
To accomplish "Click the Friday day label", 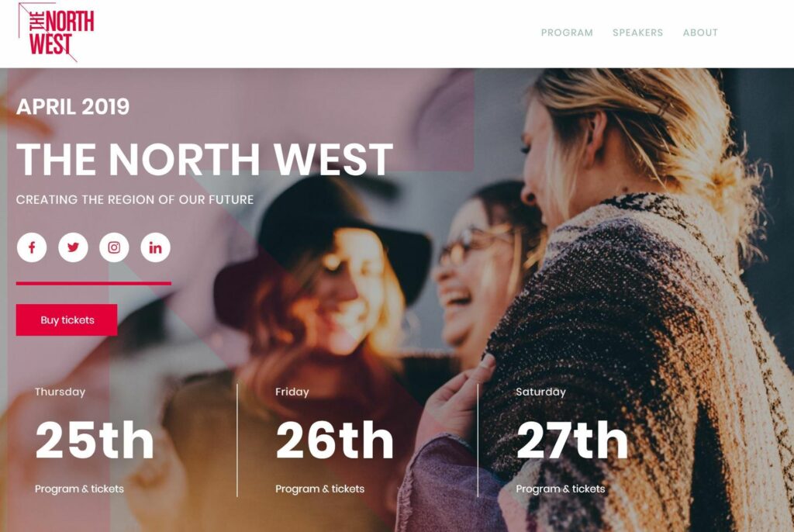I will coord(292,392).
